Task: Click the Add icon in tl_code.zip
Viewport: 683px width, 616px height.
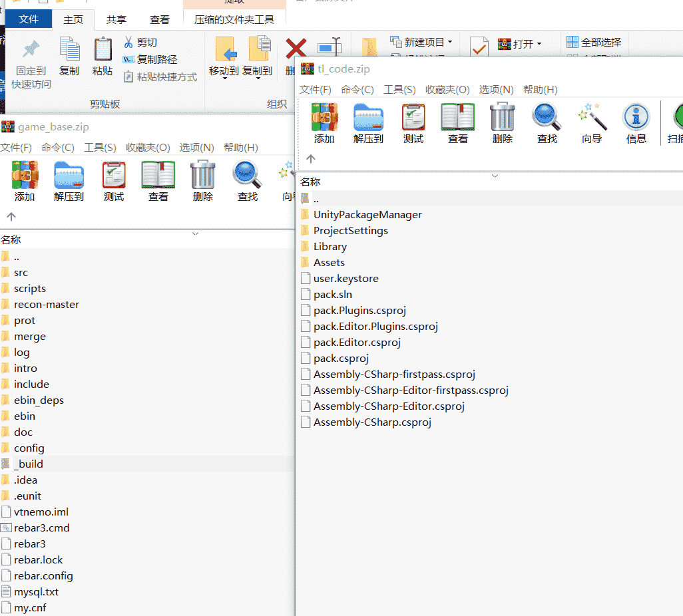Action: coord(324,118)
